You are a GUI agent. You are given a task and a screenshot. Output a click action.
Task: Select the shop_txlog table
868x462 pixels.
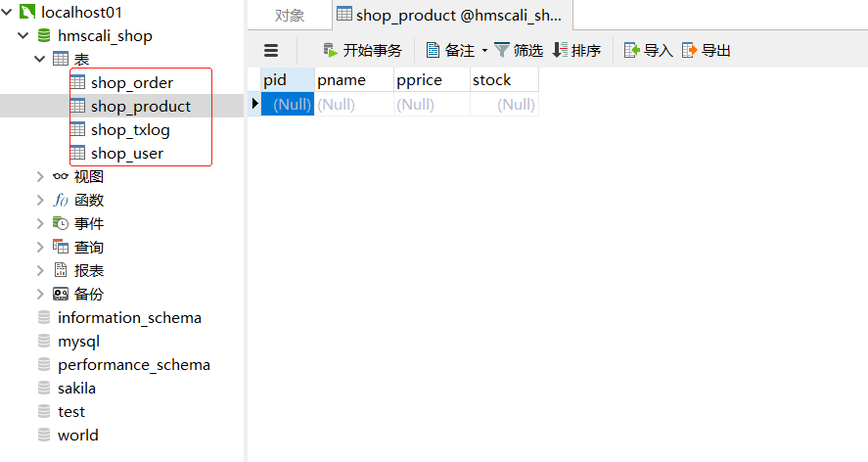[x=130, y=129]
